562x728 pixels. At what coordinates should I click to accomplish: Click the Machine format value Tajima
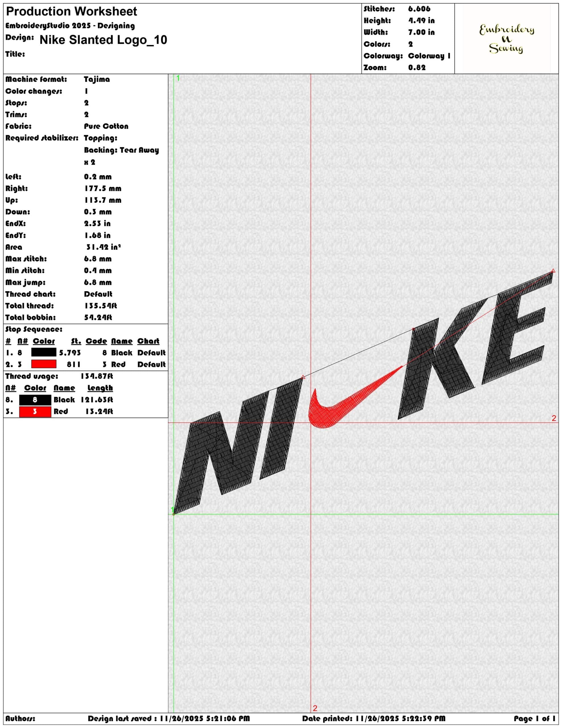[97, 79]
